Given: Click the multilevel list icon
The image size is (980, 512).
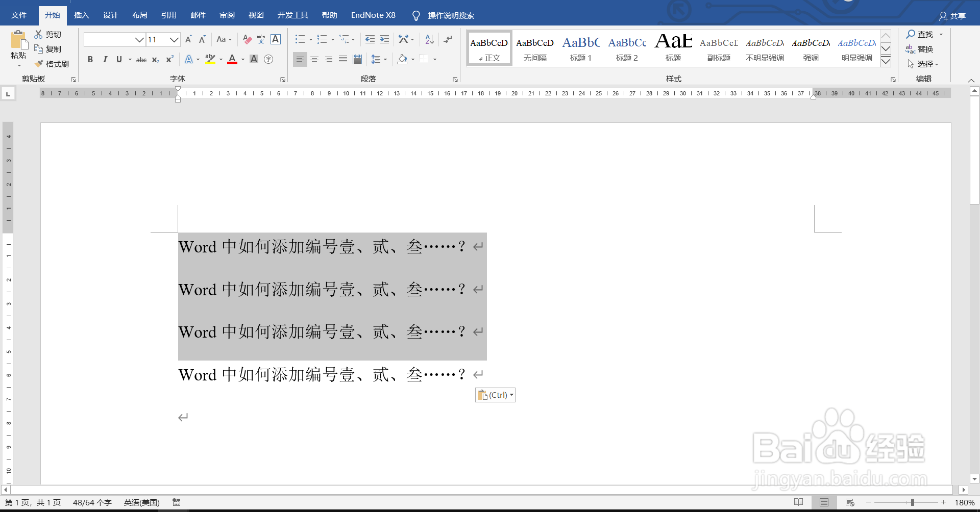Looking at the screenshot, I should (x=345, y=39).
